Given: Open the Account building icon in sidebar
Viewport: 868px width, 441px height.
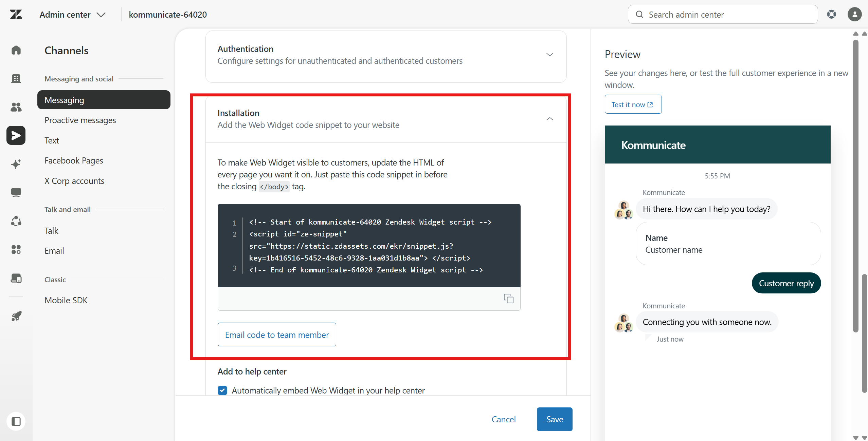Looking at the screenshot, I should pos(16,78).
